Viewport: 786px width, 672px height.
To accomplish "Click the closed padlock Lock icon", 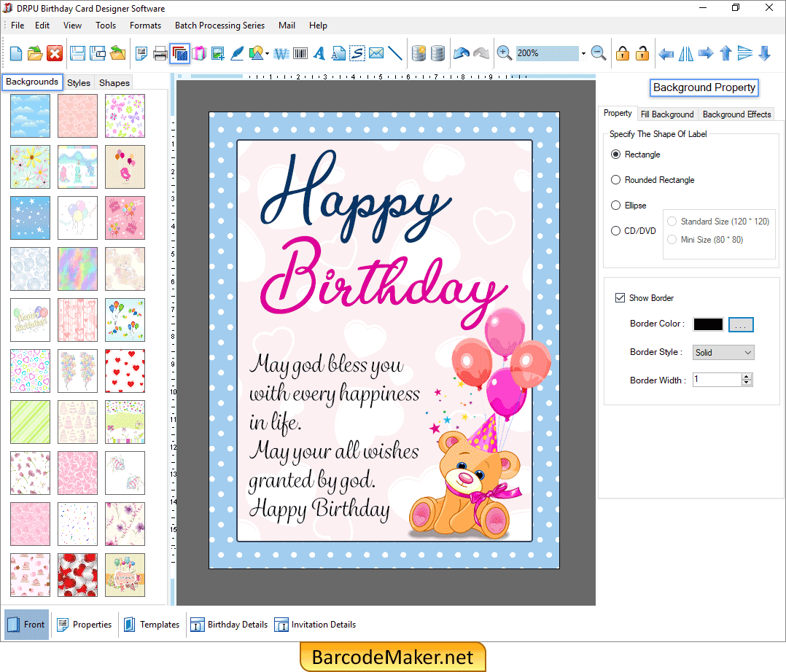I will pos(623,53).
